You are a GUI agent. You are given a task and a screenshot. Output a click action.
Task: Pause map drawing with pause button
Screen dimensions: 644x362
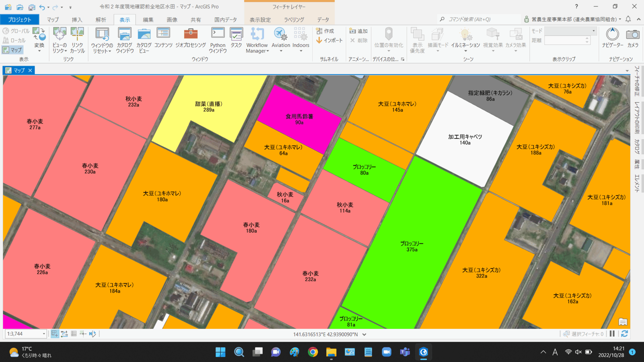pos(612,334)
